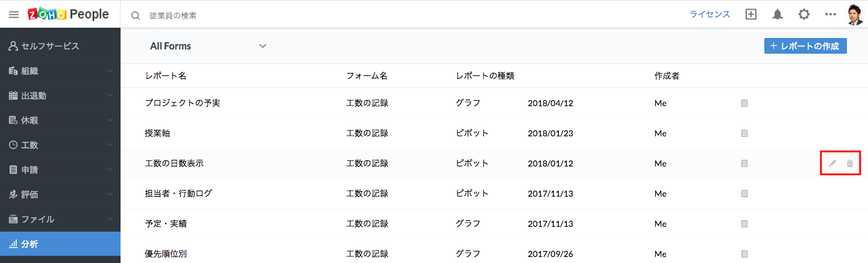Click the search magnifier icon
Viewport: 868px width, 263px height.
tap(136, 15)
